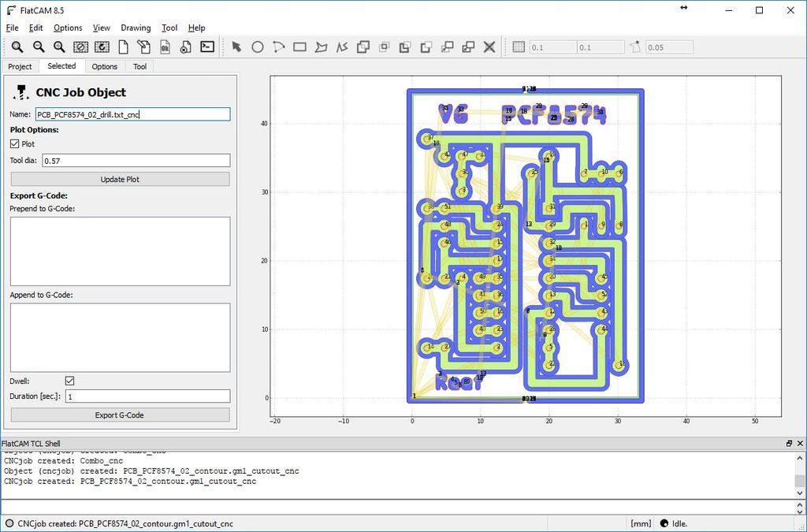Toggle the snap grid icon
The image size is (807, 532).
coord(519,47)
